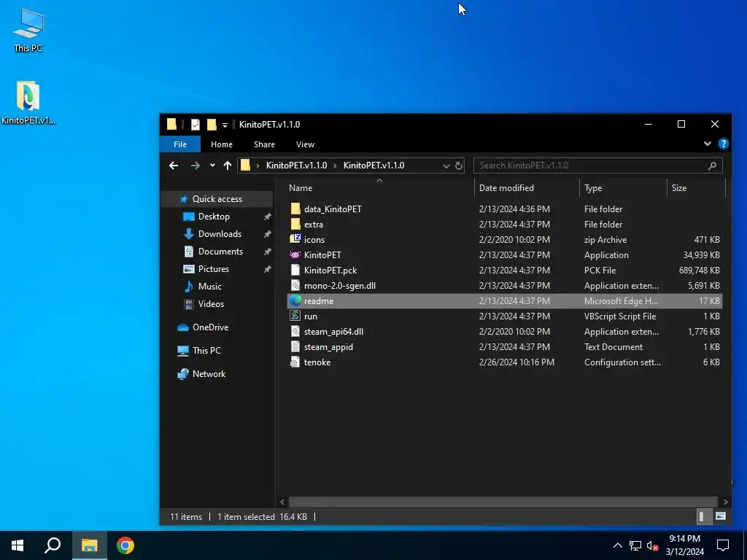
Task: Select the icons zip archive
Action: (505, 239)
